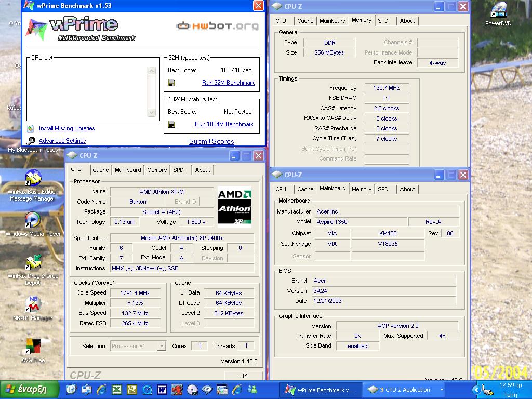This screenshot has height=399, width=532.
Task: Click the floppy save icon beside Run 1024M Benchmark
Action: coord(171,124)
